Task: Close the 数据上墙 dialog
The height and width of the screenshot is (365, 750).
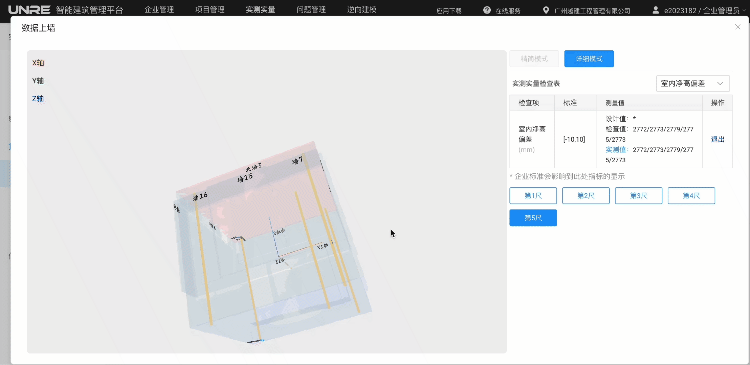Action: [x=737, y=27]
